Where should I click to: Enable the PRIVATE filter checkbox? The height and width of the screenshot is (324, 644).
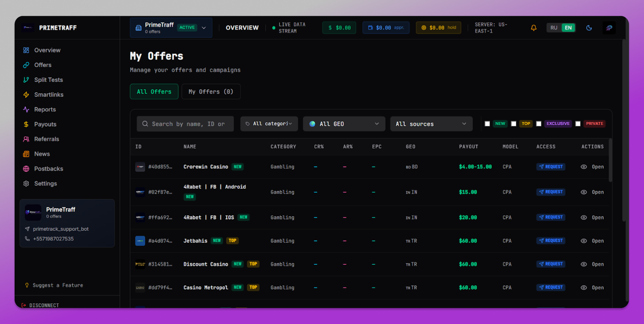(x=578, y=124)
